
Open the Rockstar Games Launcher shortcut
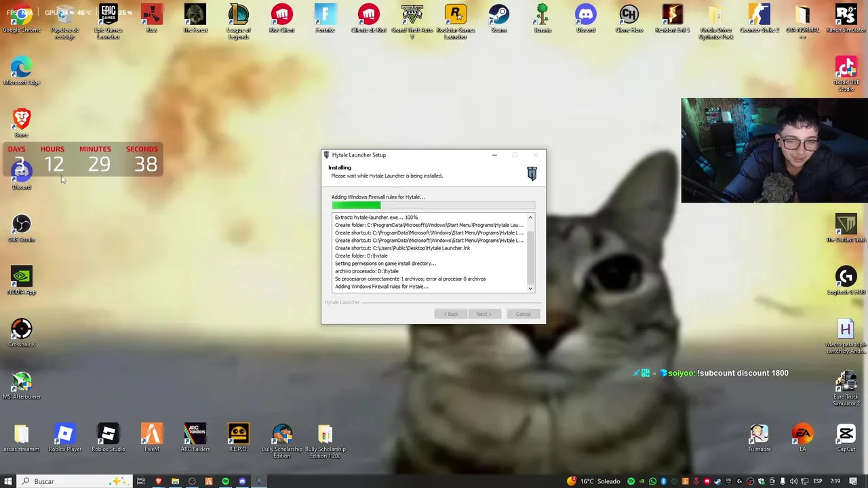456,22
